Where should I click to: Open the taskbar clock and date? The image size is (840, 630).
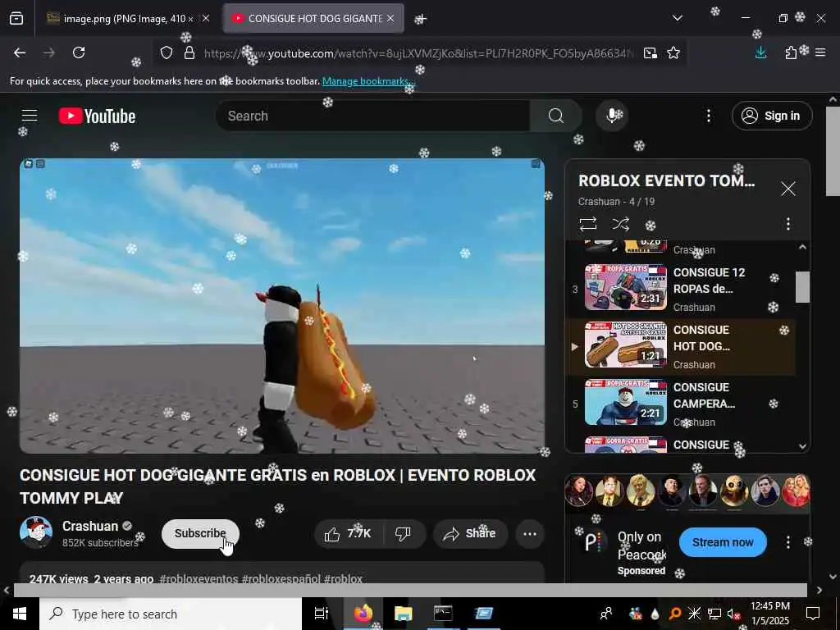tap(770, 614)
